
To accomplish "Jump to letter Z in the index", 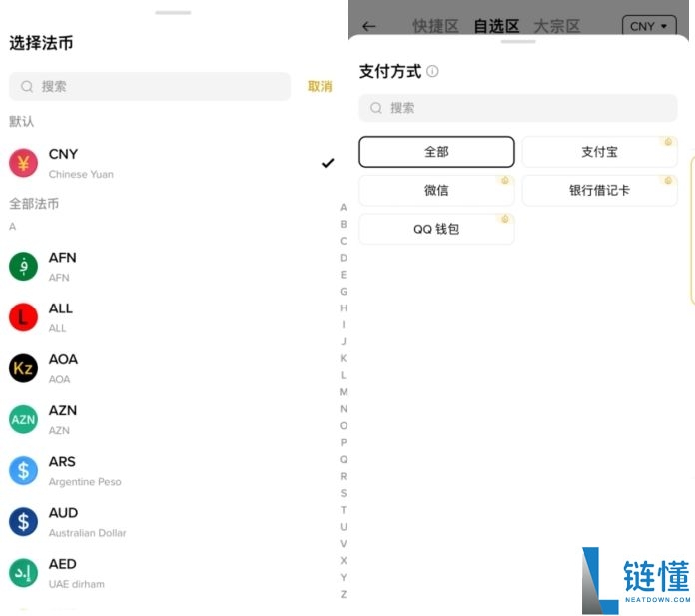I will pos(344,594).
